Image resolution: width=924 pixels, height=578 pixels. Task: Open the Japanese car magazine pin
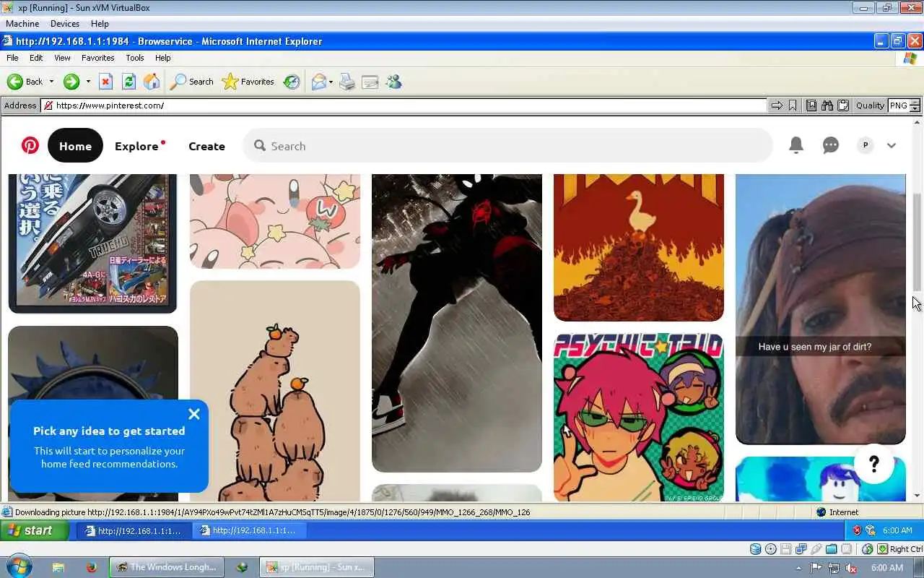coord(93,243)
